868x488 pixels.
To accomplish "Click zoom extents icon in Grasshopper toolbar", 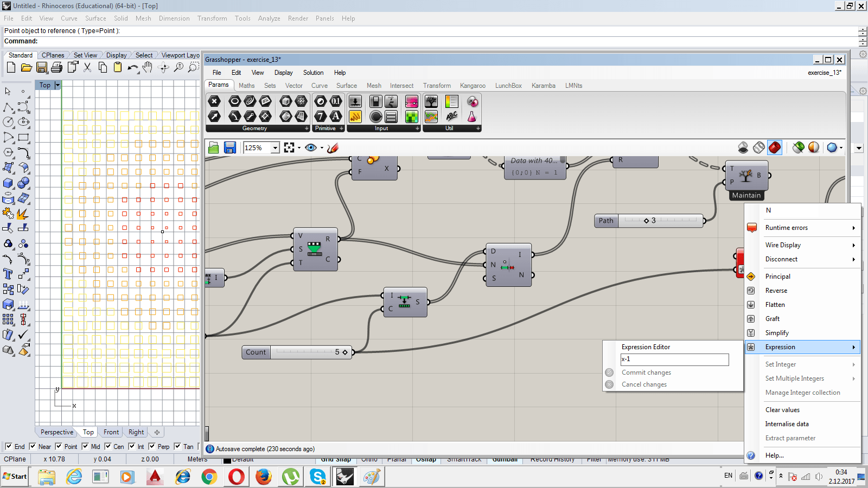I will pyautogui.click(x=289, y=147).
